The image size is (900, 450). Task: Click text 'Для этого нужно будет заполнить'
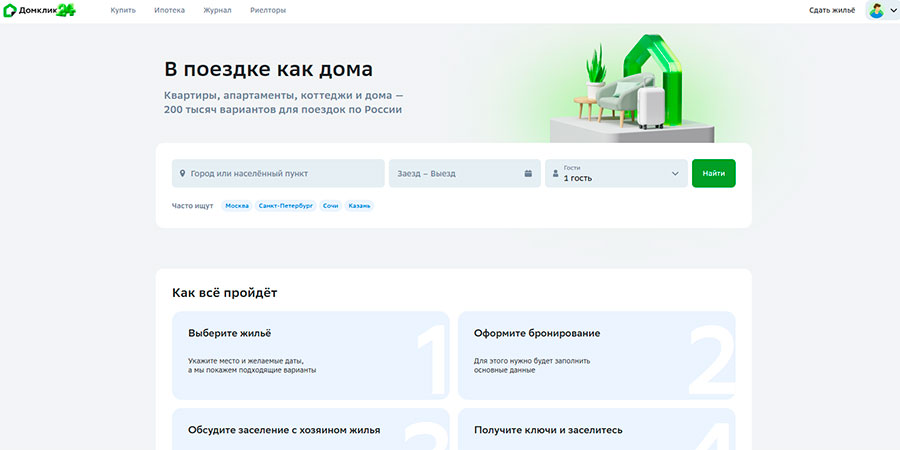tap(532, 361)
